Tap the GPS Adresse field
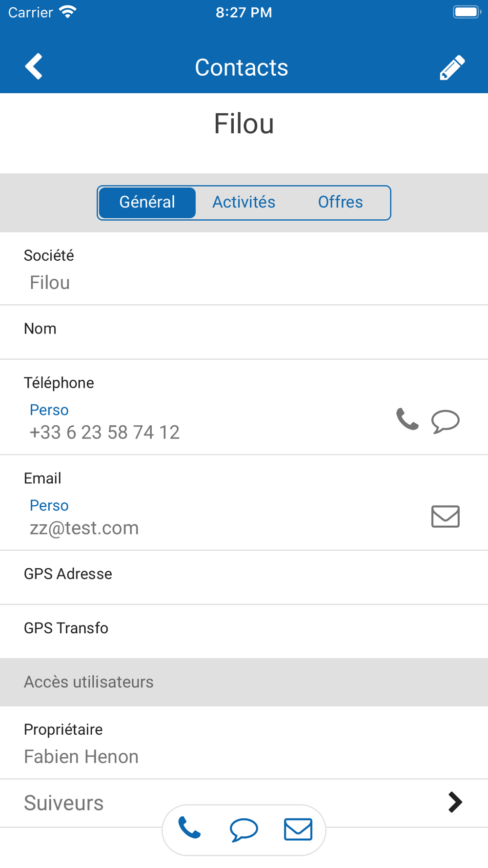The image size is (488, 868). (244, 578)
